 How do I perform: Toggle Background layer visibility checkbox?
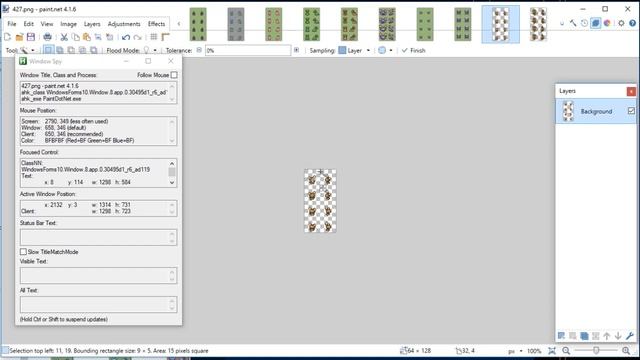[x=631, y=111]
